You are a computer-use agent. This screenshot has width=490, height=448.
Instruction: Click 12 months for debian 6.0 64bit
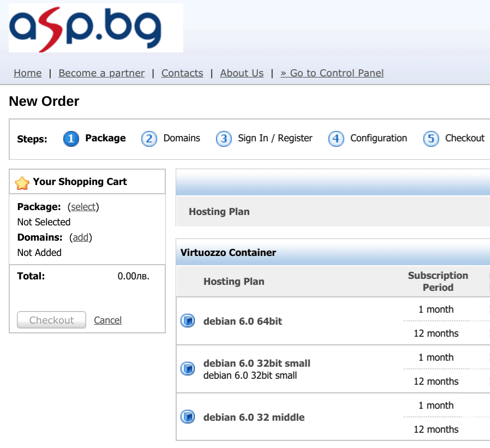coord(436,333)
